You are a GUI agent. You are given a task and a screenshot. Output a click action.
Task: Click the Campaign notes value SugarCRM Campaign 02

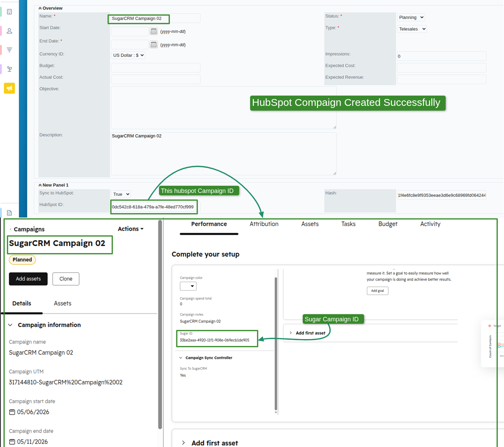coord(200,321)
